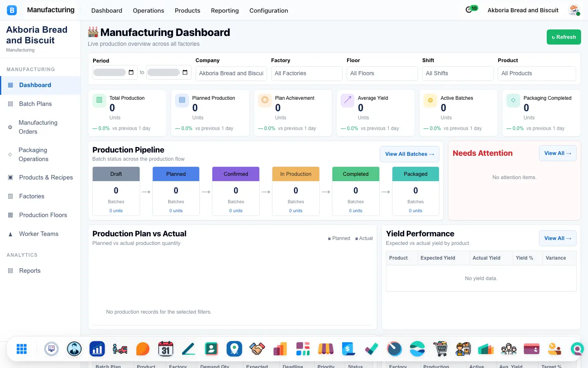
Task: Click the Packaged pipeline stage card
Action: click(x=416, y=191)
